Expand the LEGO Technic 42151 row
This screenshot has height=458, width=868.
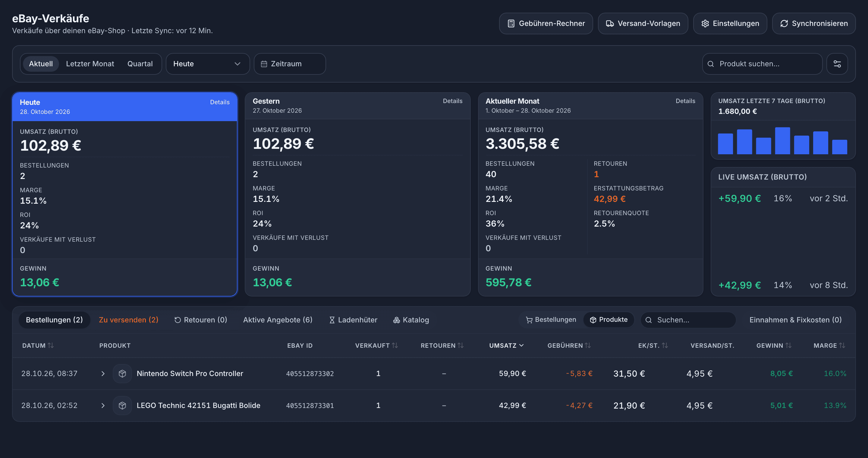coord(103,406)
